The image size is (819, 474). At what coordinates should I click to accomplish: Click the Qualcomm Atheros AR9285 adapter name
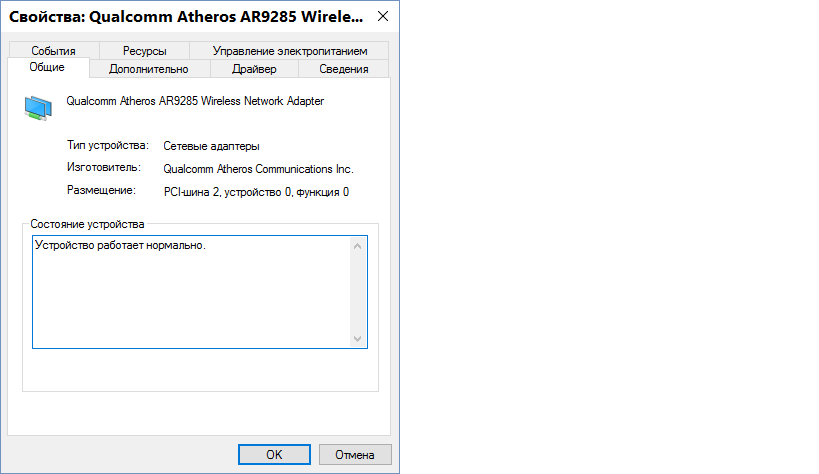pos(194,101)
